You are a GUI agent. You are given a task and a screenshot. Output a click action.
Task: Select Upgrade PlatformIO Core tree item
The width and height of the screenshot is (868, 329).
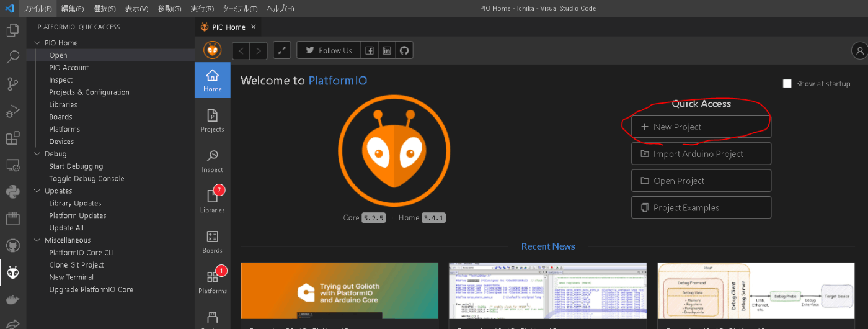click(110, 289)
